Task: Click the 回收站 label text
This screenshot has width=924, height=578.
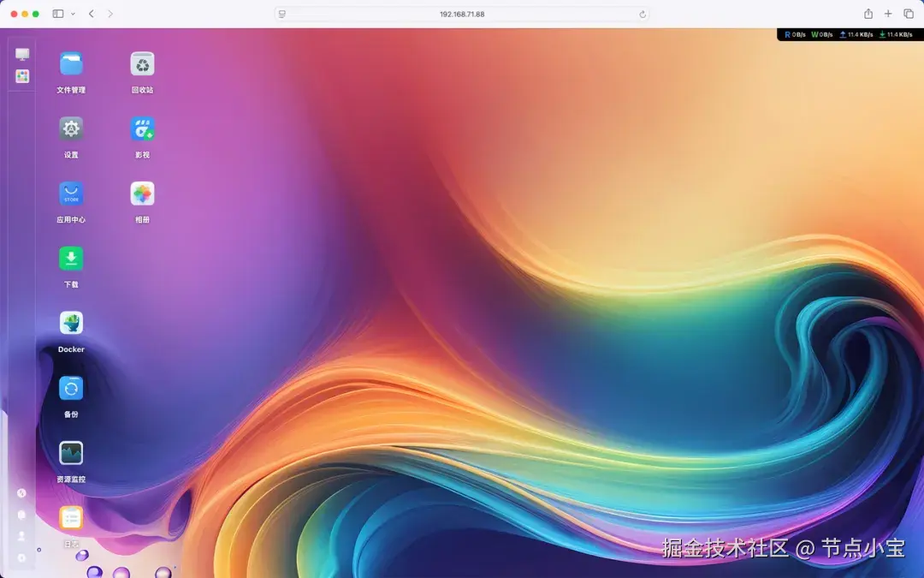Action: [143, 90]
